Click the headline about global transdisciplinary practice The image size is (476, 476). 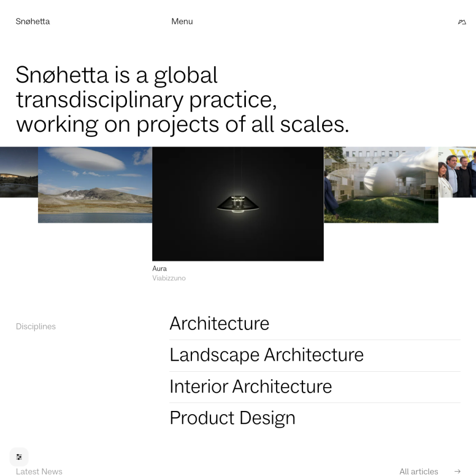[x=182, y=100]
